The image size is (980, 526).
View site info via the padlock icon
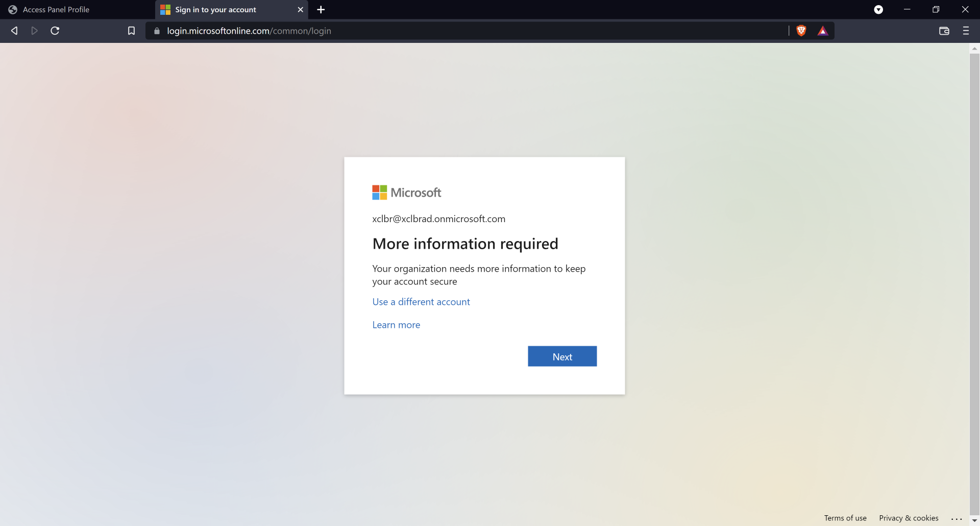(x=157, y=31)
